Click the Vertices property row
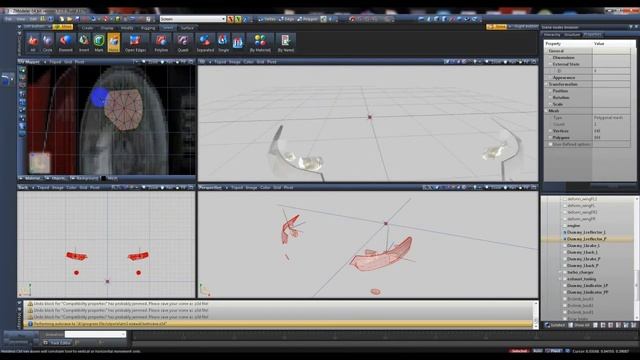 coord(587,131)
